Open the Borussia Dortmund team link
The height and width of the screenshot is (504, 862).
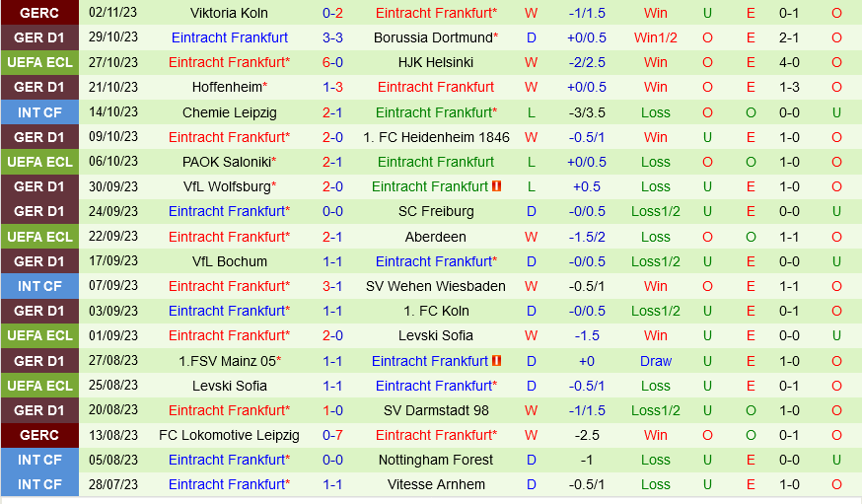(433, 37)
